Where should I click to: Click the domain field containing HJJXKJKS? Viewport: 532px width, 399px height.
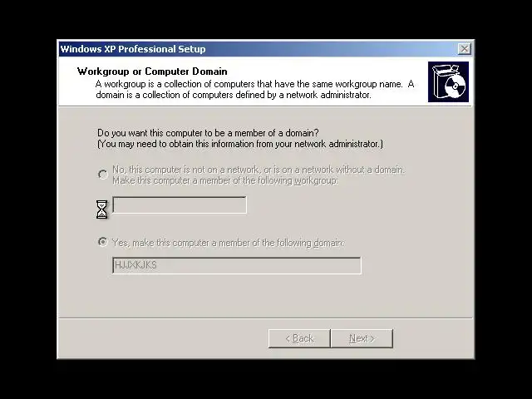coord(236,265)
